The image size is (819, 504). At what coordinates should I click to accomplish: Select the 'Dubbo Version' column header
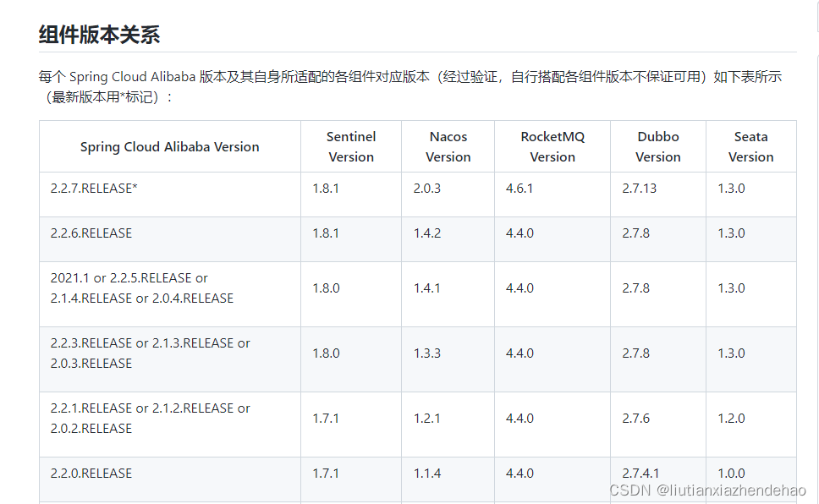658,147
